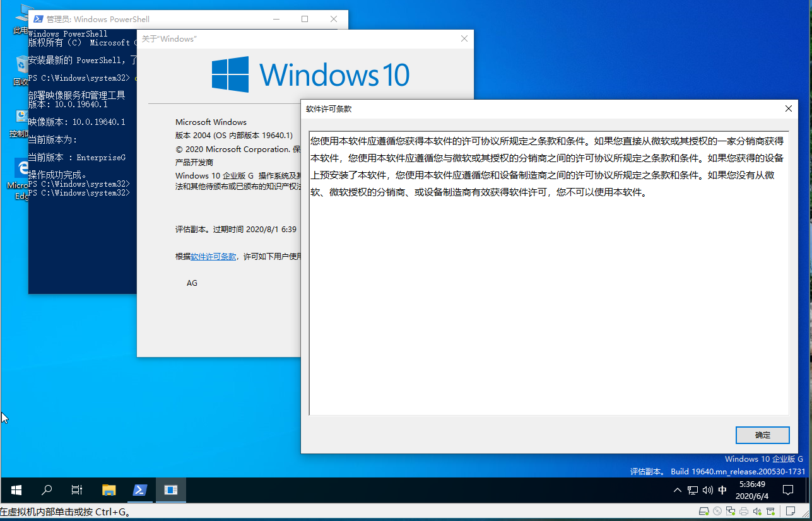Open the Action Center notification icon
Viewport: 812px width, 521px height.
pos(788,490)
